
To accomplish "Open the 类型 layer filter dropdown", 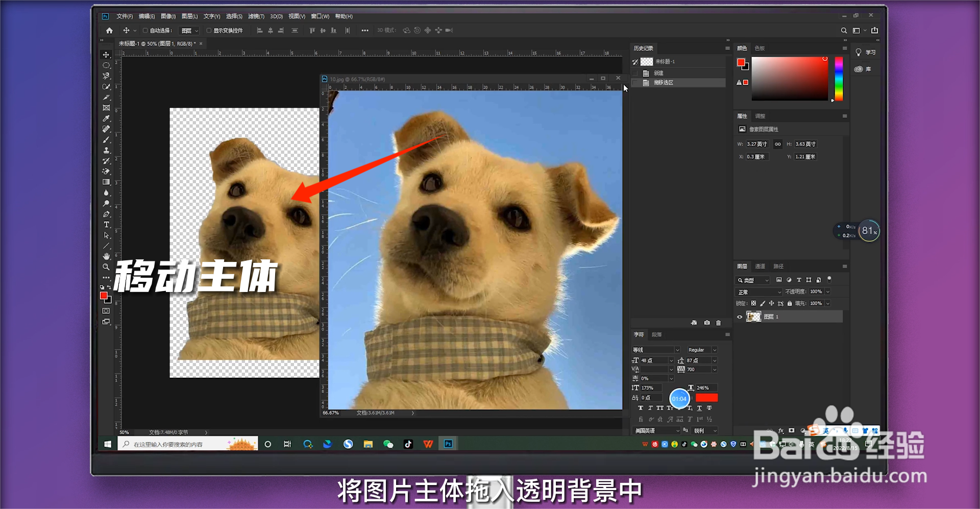I will pyautogui.click(x=753, y=280).
